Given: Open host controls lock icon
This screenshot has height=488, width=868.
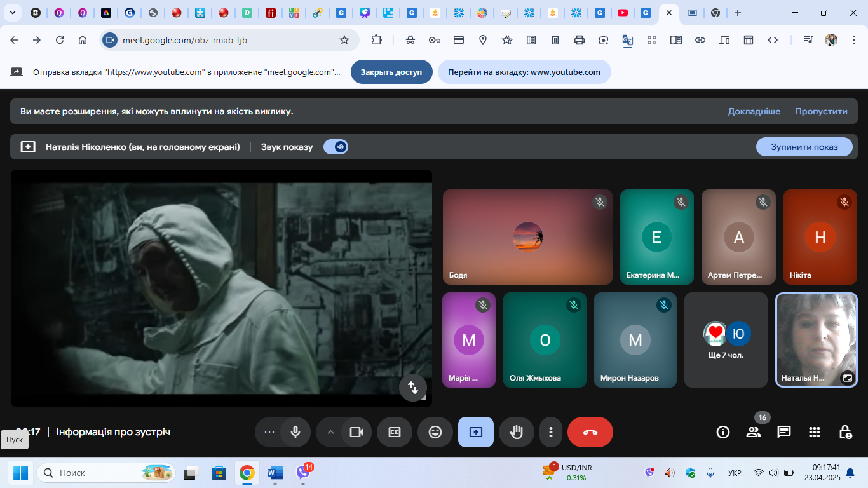Looking at the screenshot, I should 845,432.
